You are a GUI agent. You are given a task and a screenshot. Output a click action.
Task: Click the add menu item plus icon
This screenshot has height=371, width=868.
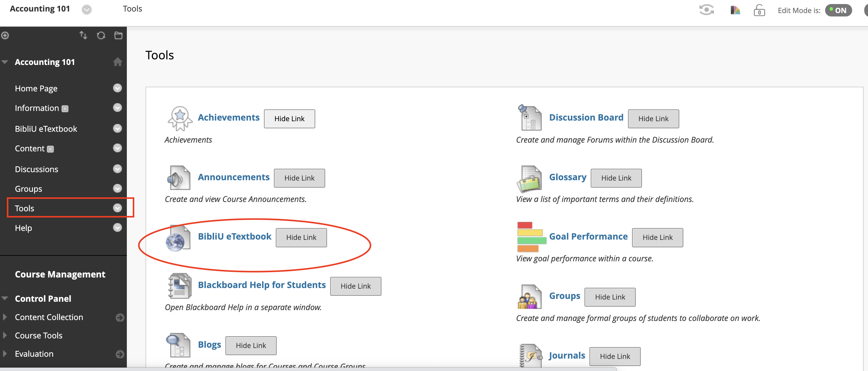pyautogui.click(x=5, y=35)
